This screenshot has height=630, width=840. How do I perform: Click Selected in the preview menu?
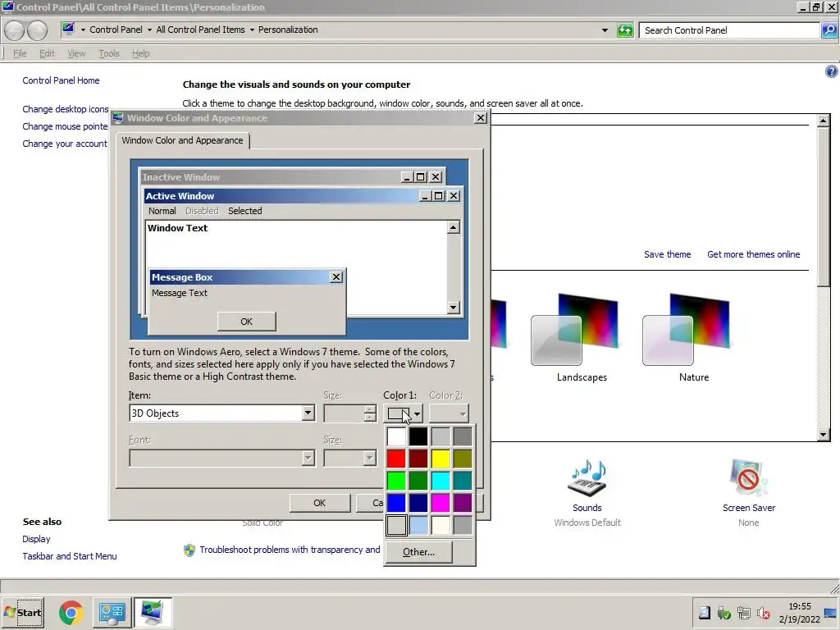tap(244, 211)
